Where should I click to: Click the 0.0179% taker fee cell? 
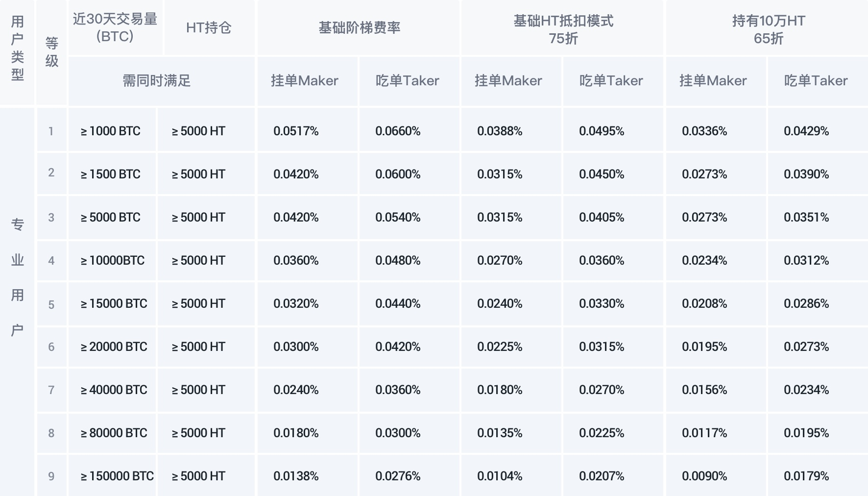(x=818, y=476)
